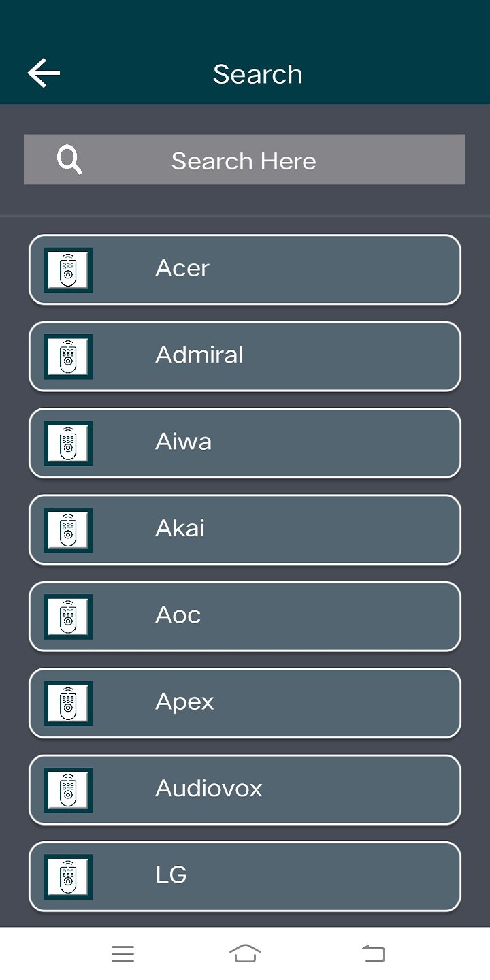Tap the remote icon beside Apex

[67, 703]
